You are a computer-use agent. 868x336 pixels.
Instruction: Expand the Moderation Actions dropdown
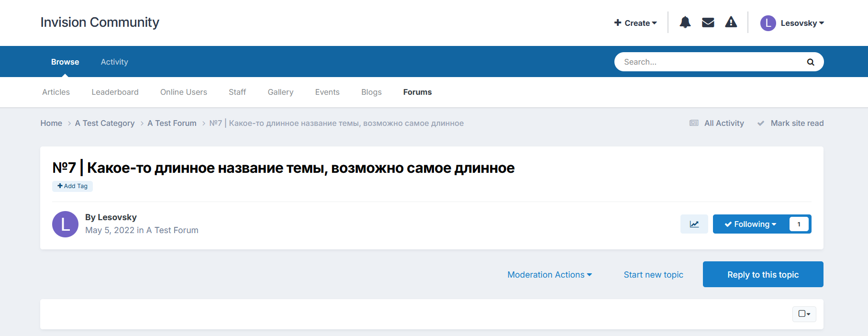(549, 275)
